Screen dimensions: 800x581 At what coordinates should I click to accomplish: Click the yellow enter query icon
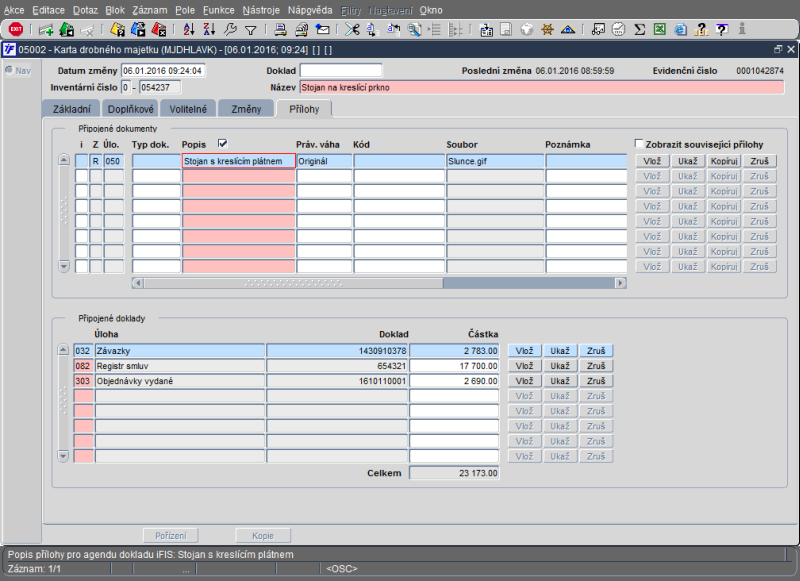117,30
